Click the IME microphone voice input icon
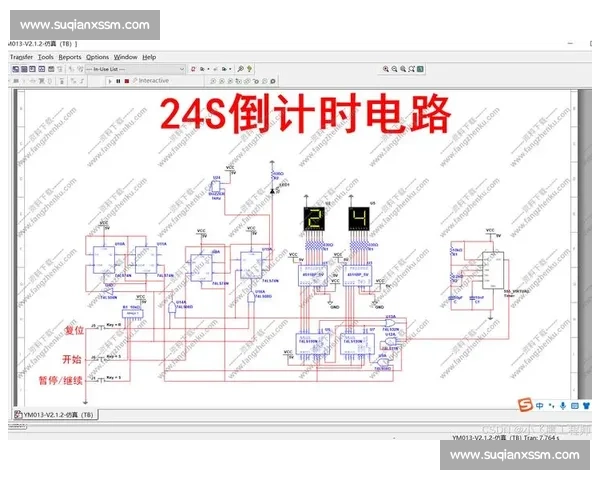600x480 pixels. coord(563,406)
